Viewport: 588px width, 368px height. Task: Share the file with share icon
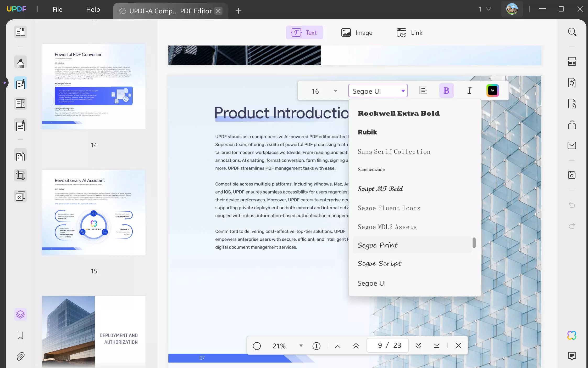[x=572, y=124]
